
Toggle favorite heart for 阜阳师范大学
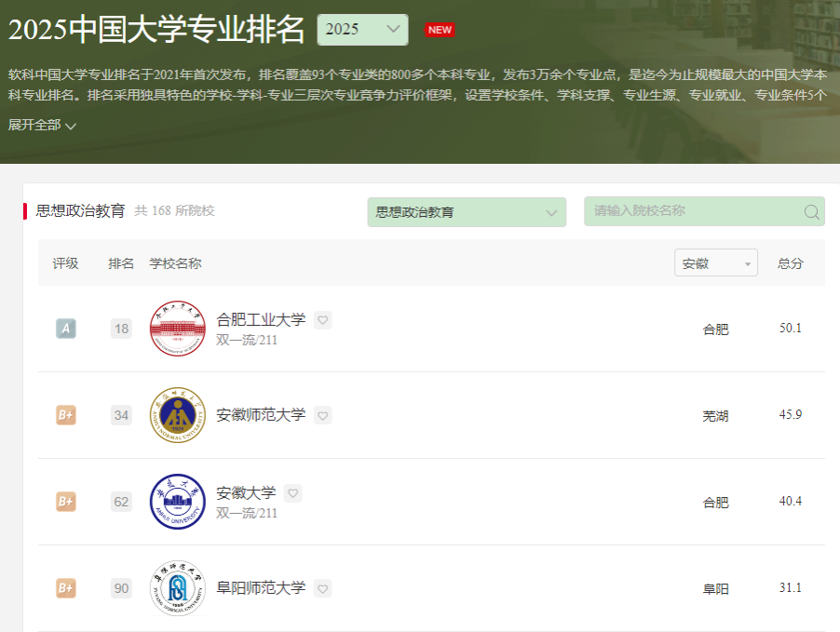pos(322,588)
